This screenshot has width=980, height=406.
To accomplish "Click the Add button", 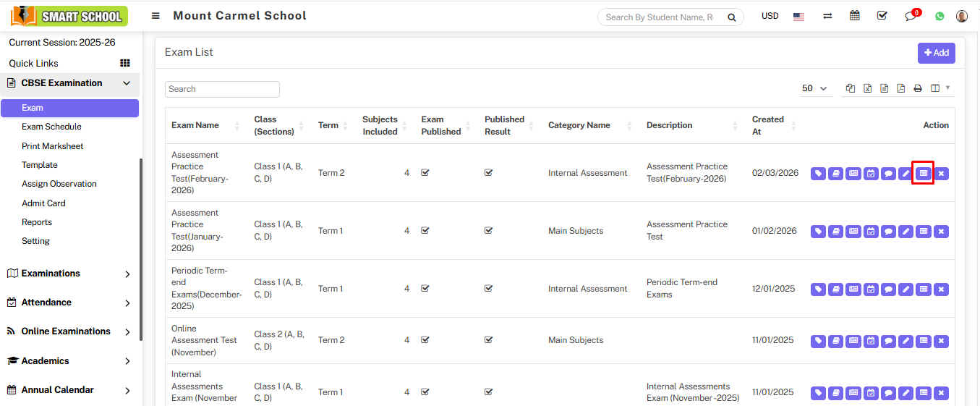I will tap(936, 53).
